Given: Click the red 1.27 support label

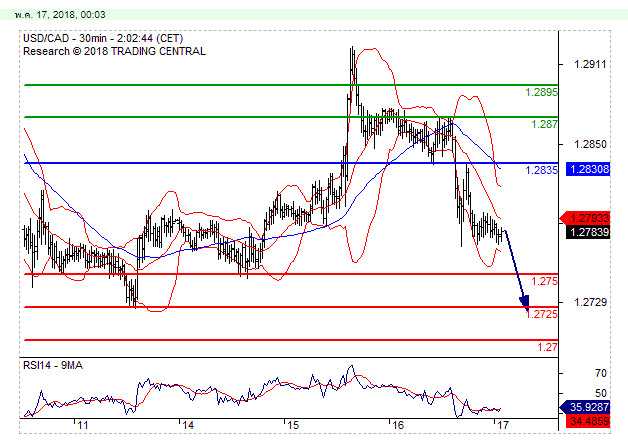Looking at the screenshot, I should coord(547,347).
